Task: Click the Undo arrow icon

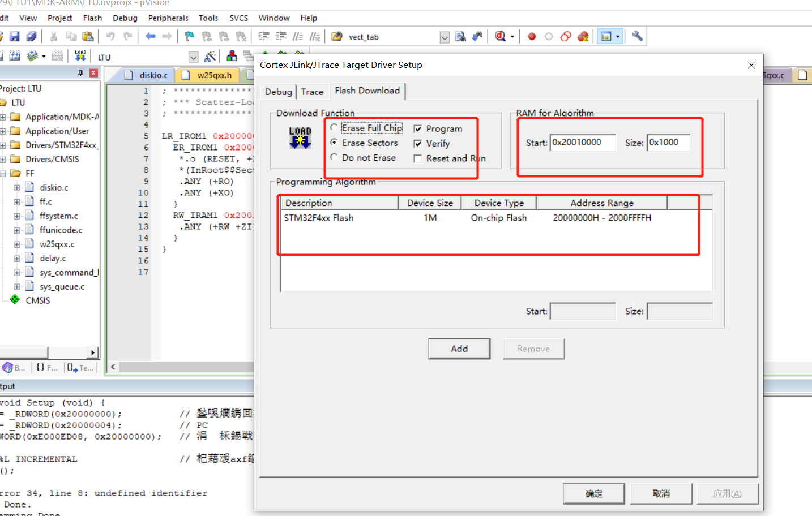Action: (110, 37)
